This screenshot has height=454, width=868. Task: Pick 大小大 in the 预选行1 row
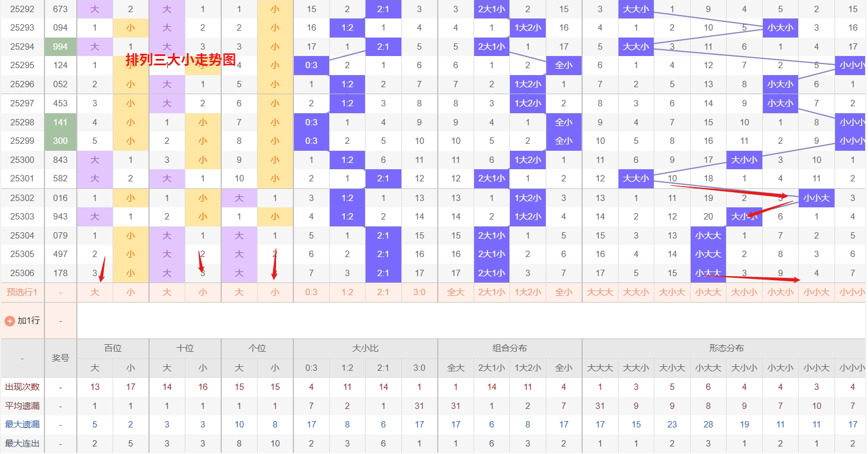[672, 292]
